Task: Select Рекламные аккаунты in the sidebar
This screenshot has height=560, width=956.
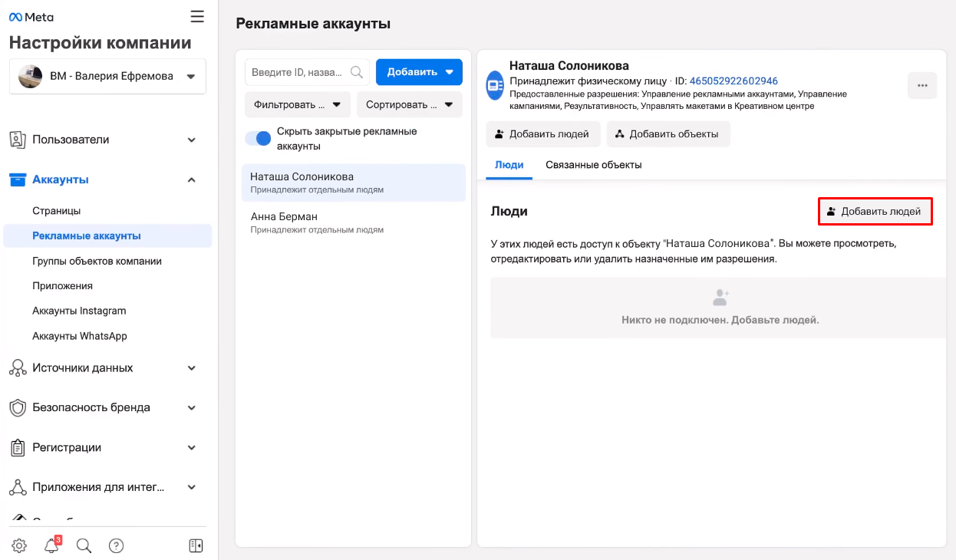Action: coord(107,236)
